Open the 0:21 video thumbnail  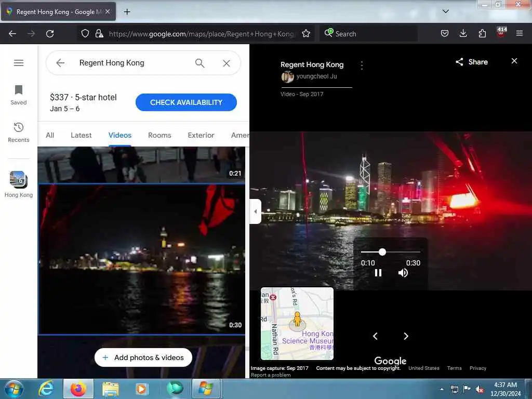[x=141, y=164]
